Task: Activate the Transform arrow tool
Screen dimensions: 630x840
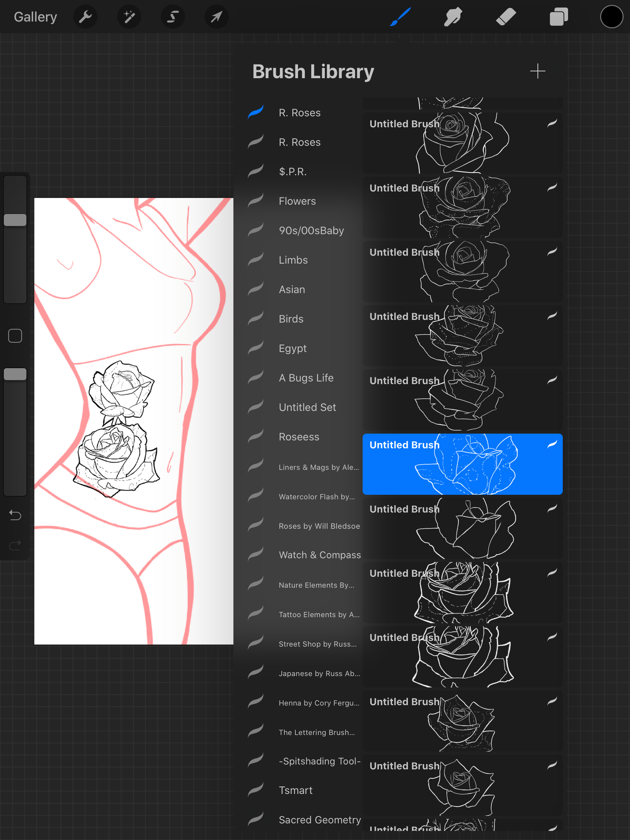Action: [216, 17]
